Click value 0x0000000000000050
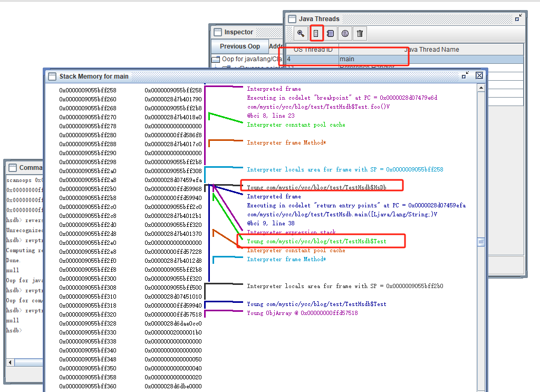540x392 pixels. coord(173,359)
